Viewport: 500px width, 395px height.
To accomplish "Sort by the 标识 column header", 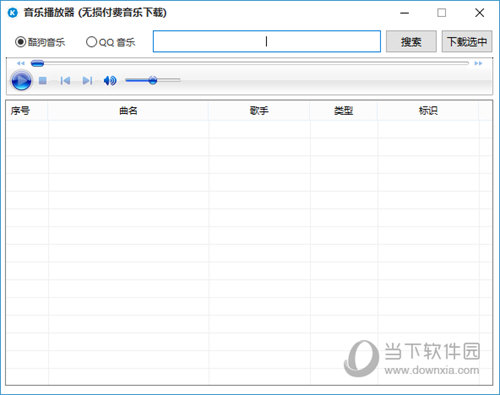I will click(428, 111).
